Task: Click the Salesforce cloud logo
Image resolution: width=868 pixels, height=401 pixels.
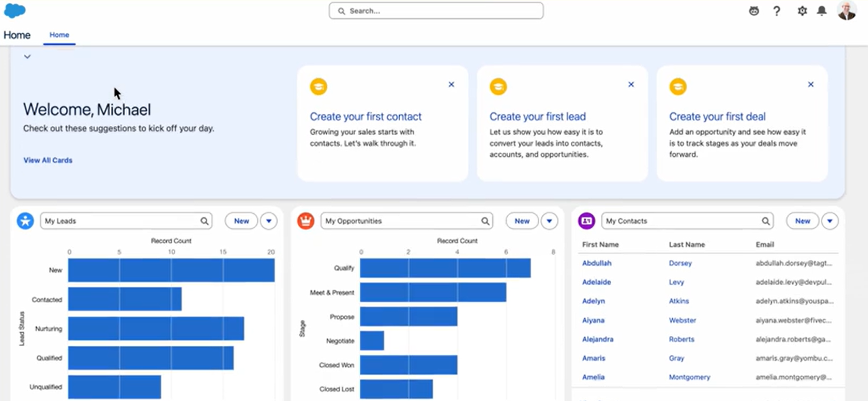Action: [x=15, y=10]
